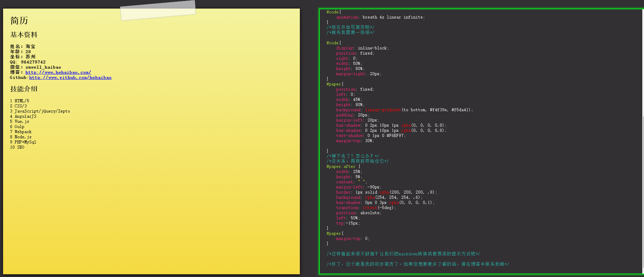644x277 pixels.
Task: Click skill item "9 PHP+MySql"
Action: click(23, 142)
